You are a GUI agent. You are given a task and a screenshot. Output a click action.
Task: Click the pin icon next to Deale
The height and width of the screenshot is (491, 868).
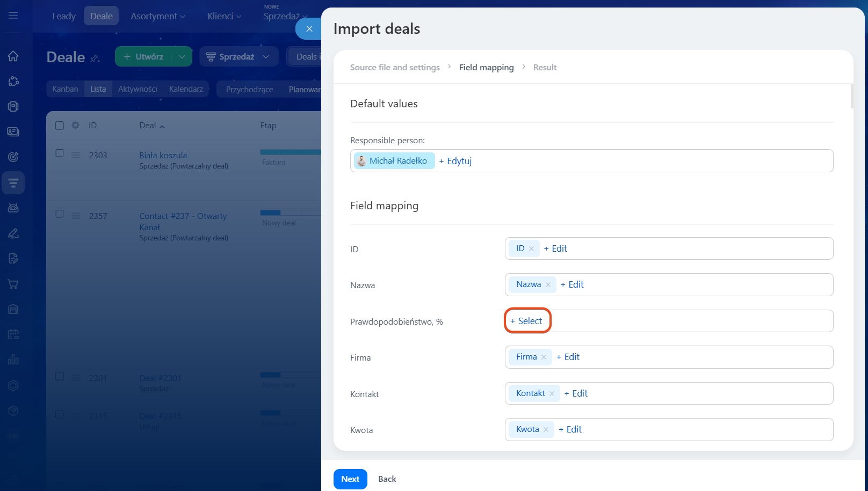pyautogui.click(x=95, y=58)
